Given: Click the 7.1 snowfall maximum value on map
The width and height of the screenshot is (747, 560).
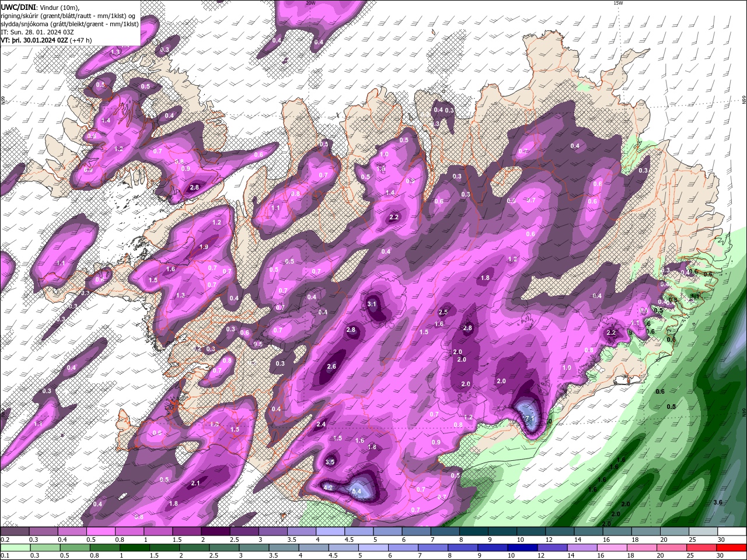Looking at the screenshot, I should pos(530,419).
